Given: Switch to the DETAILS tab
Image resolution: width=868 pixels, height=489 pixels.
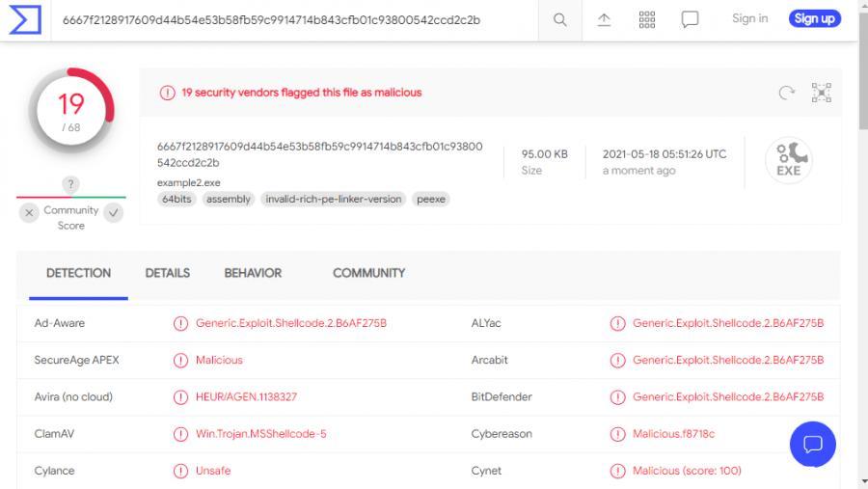Looking at the screenshot, I should (x=168, y=273).
